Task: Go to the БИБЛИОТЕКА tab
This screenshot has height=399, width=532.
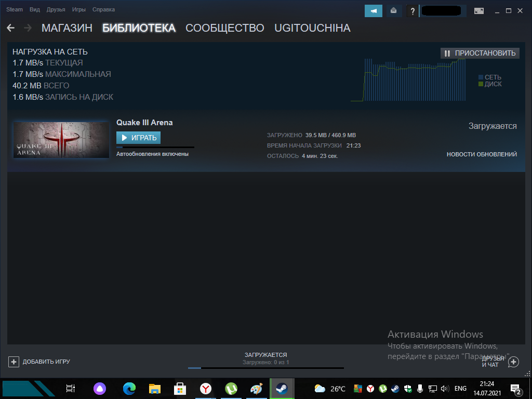Action: pos(139,28)
